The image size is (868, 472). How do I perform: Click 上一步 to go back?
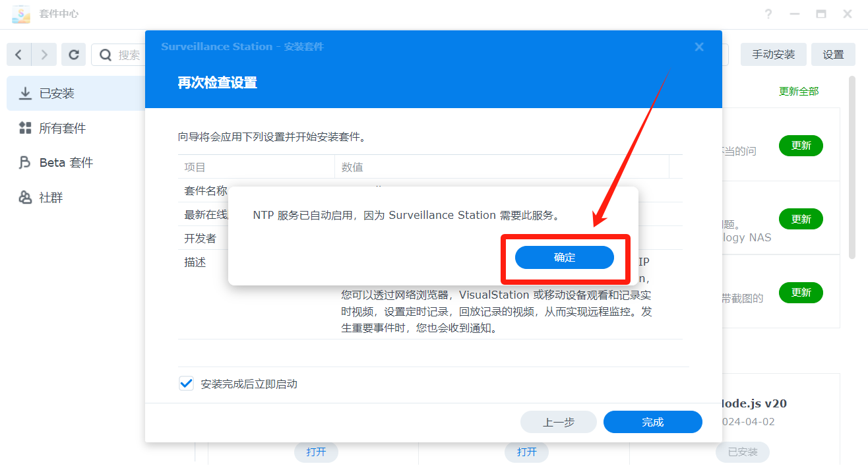(x=558, y=422)
